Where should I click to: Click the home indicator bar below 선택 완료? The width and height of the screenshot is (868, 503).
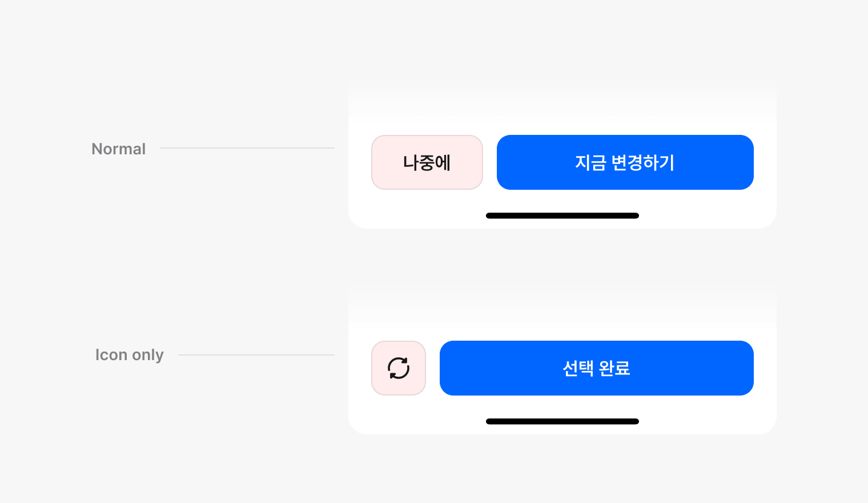click(562, 421)
